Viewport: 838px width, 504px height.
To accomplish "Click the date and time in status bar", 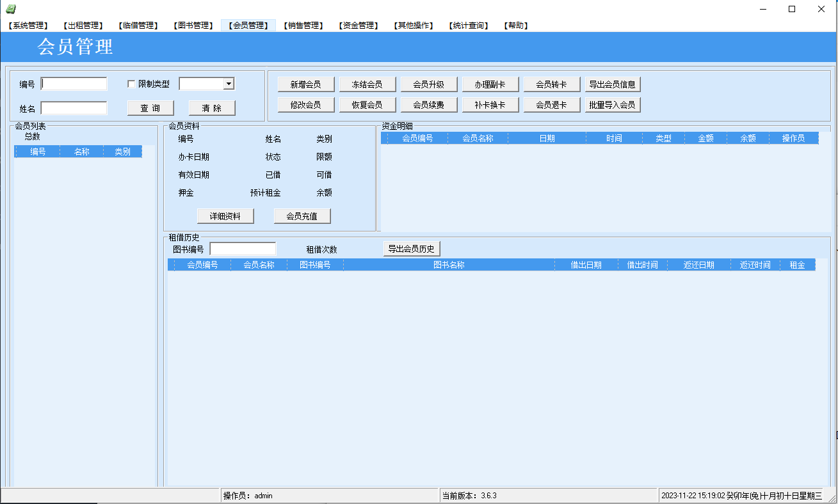I will (742, 496).
